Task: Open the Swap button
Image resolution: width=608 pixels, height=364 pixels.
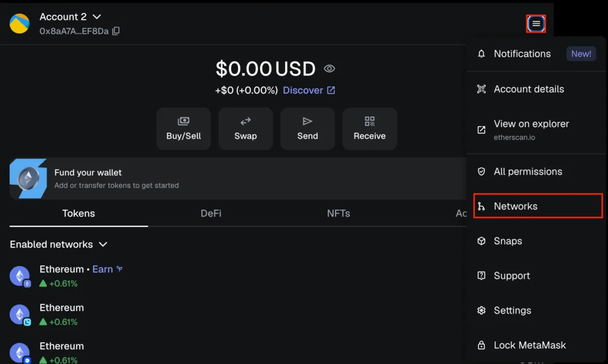Action: pos(245,128)
